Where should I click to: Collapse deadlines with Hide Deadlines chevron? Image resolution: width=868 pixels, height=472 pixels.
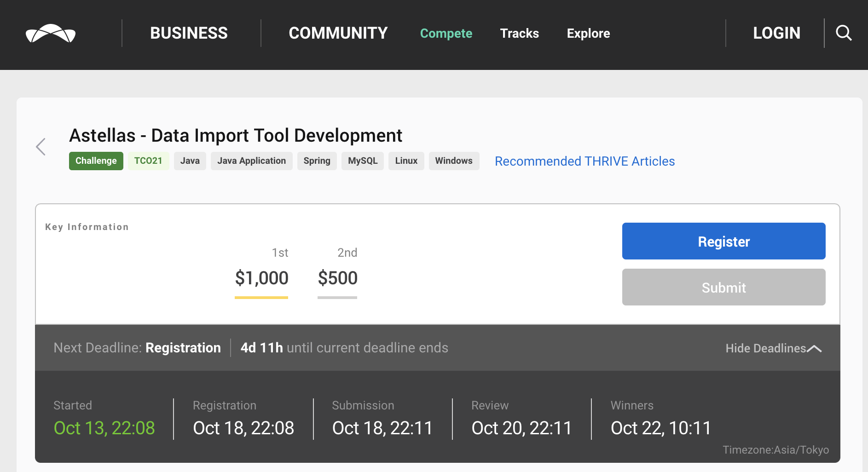point(773,348)
